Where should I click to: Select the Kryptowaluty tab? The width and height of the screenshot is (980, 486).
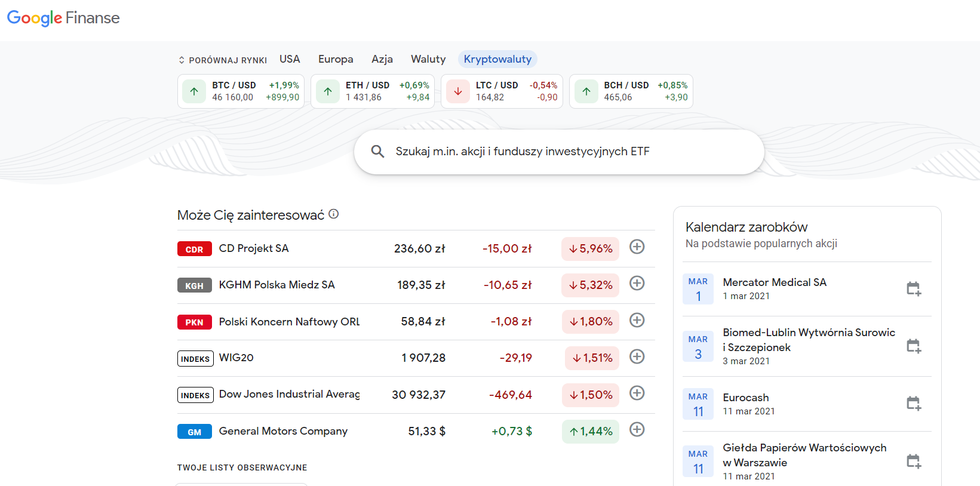497,59
